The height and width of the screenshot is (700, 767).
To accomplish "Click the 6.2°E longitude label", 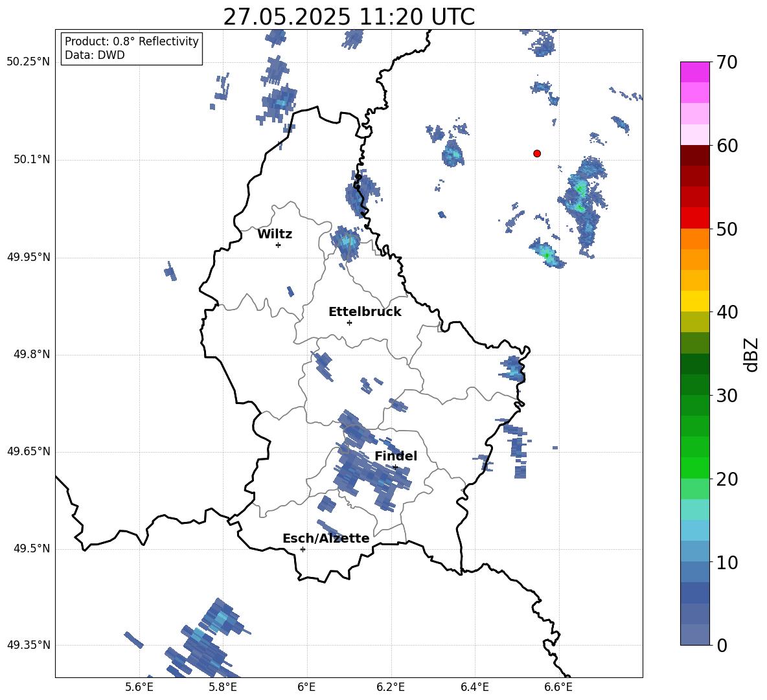I will [391, 687].
